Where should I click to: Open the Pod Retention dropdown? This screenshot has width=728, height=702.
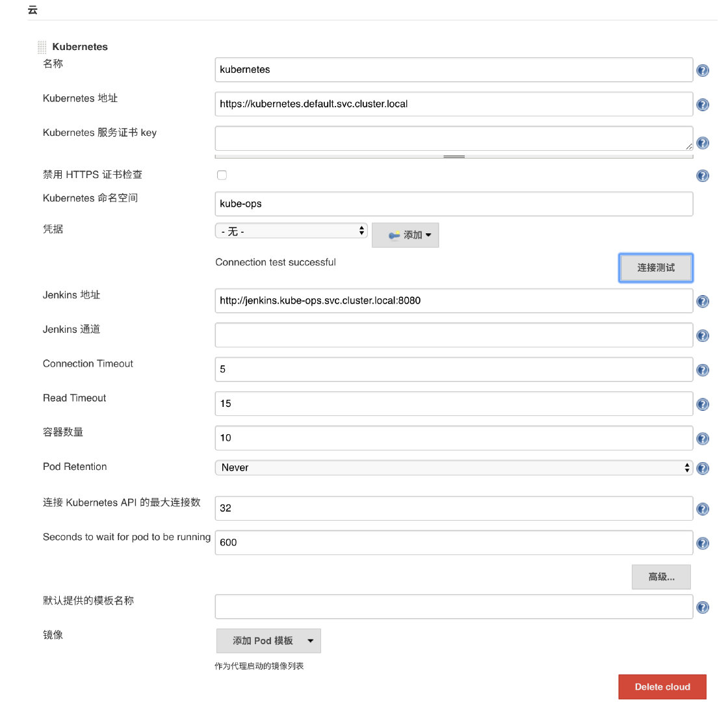(453, 468)
